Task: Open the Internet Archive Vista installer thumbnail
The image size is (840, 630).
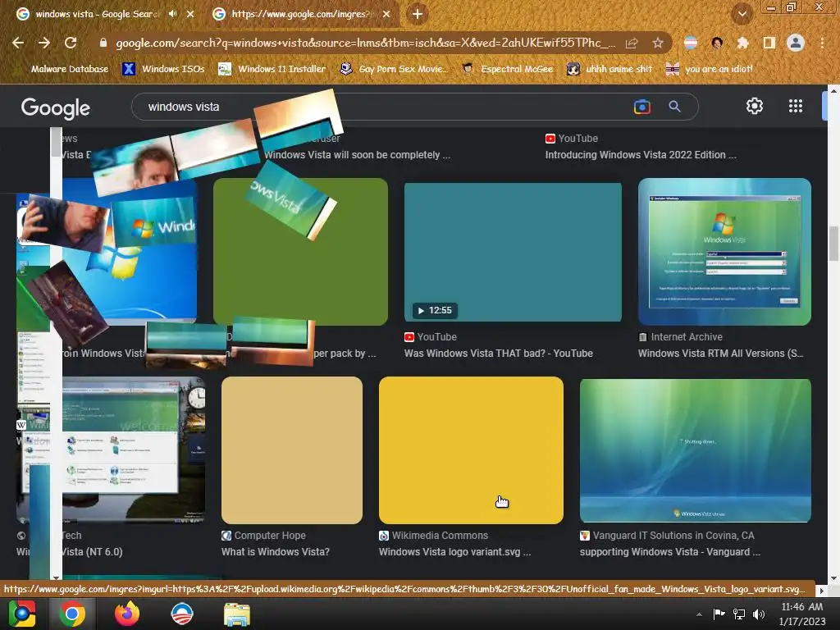Action: [x=724, y=252]
